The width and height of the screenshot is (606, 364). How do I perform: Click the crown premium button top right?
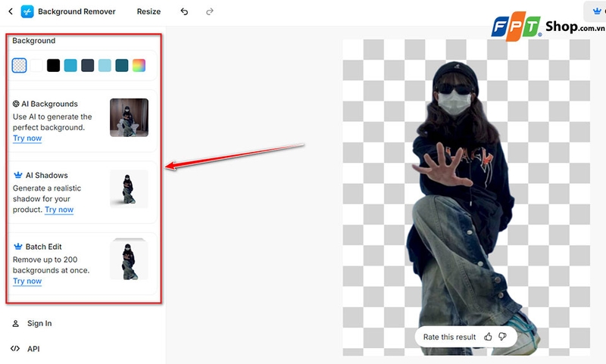point(595,11)
